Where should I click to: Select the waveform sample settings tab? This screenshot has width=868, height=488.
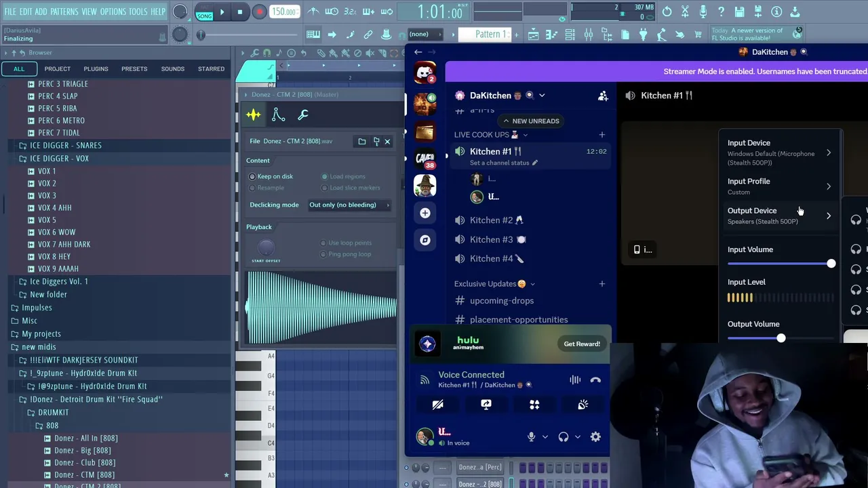(x=254, y=115)
